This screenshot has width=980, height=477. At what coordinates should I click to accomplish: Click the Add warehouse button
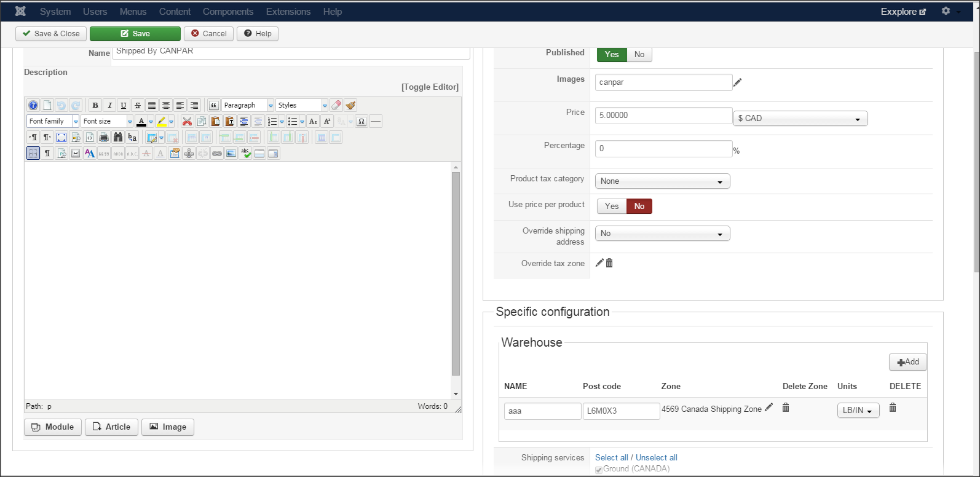pyautogui.click(x=907, y=362)
